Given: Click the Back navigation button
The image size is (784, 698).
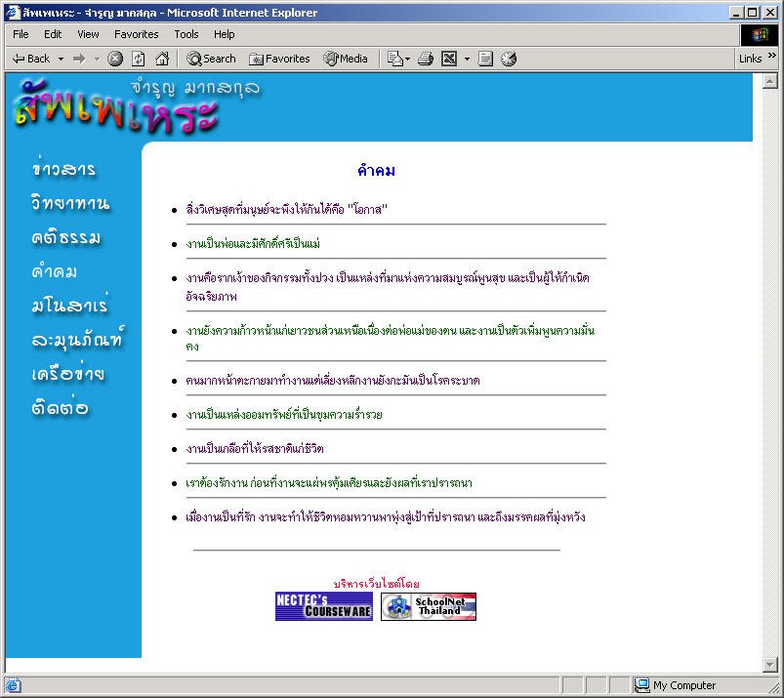Looking at the screenshot, I should [x=31, y=59].
